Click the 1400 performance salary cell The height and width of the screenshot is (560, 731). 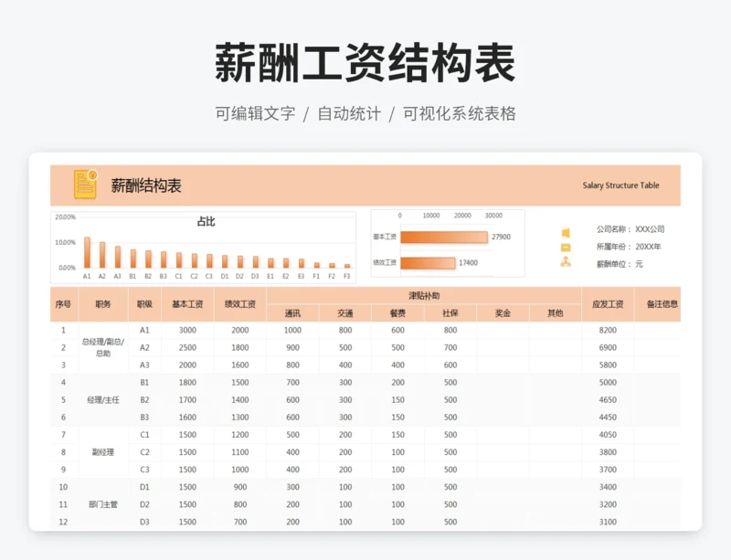pos(240,399)
